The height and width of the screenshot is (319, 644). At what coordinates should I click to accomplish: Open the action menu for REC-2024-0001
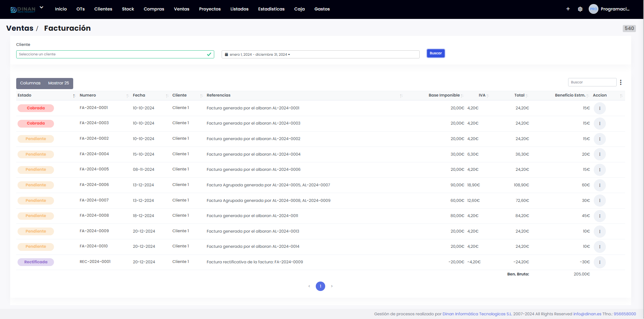[x=600, y=262]
